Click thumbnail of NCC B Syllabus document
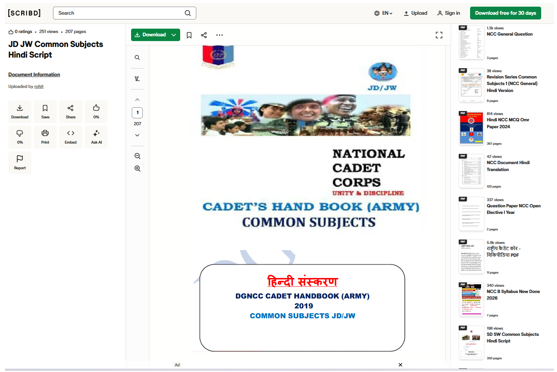Image resolution: width=557 pixels, height=372 pixels. 471,300
